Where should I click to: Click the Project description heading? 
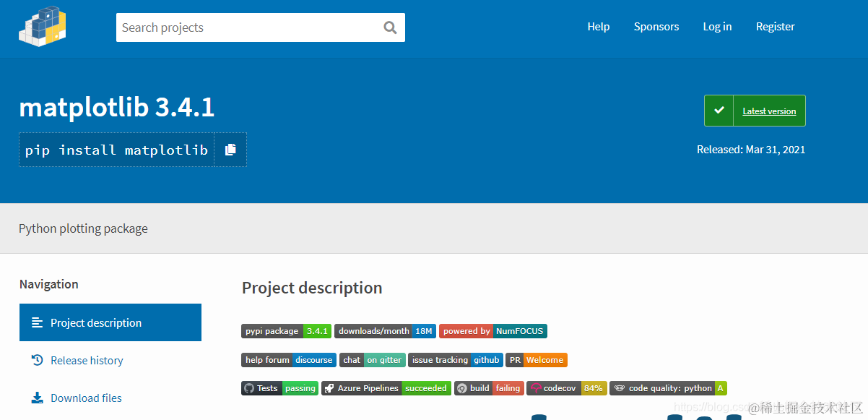tap(312, 288)
